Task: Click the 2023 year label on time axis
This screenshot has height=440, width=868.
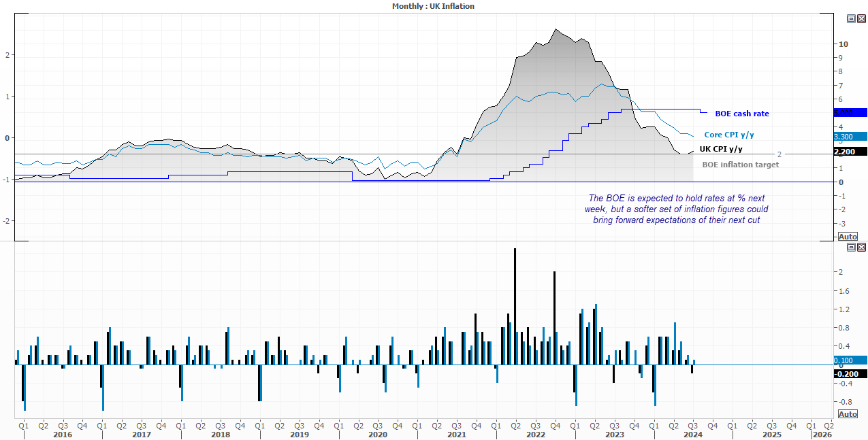Action: pyautogui.click(x=614, y=434)
